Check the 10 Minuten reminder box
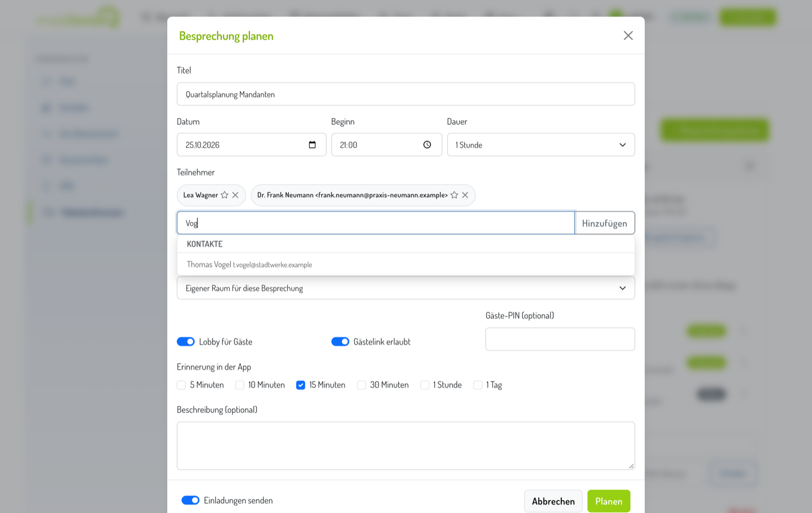 [240, 385]
